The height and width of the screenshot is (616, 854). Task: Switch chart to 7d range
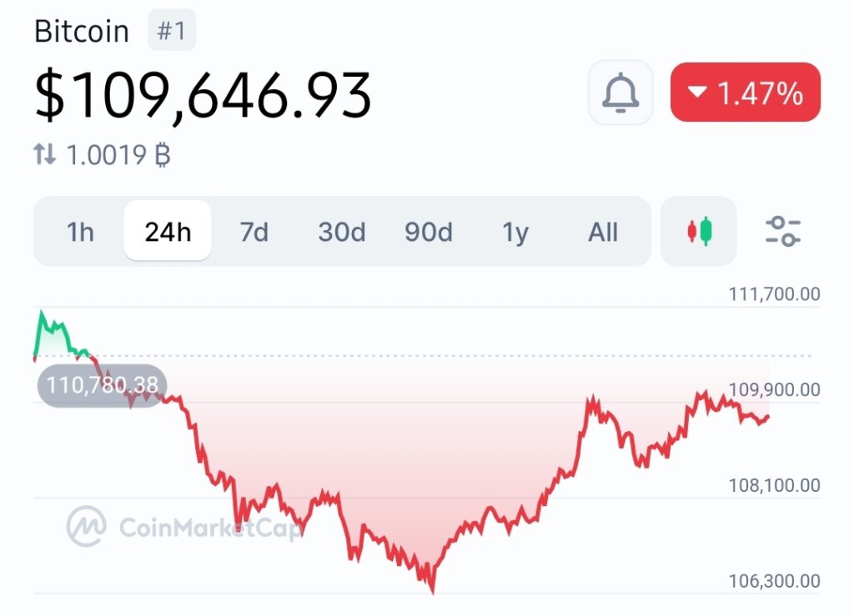pos(254,232)
